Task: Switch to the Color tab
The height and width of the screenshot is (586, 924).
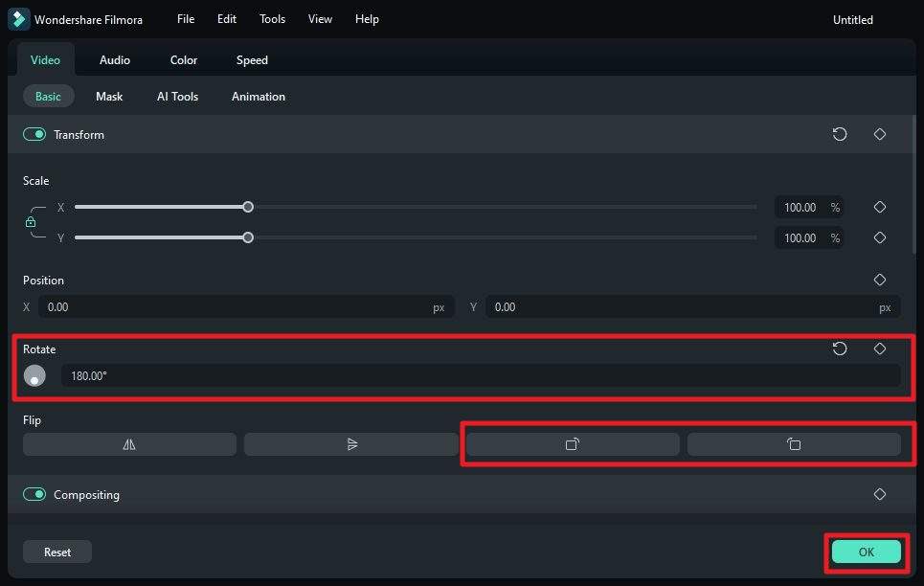Action: click(184, 60)
